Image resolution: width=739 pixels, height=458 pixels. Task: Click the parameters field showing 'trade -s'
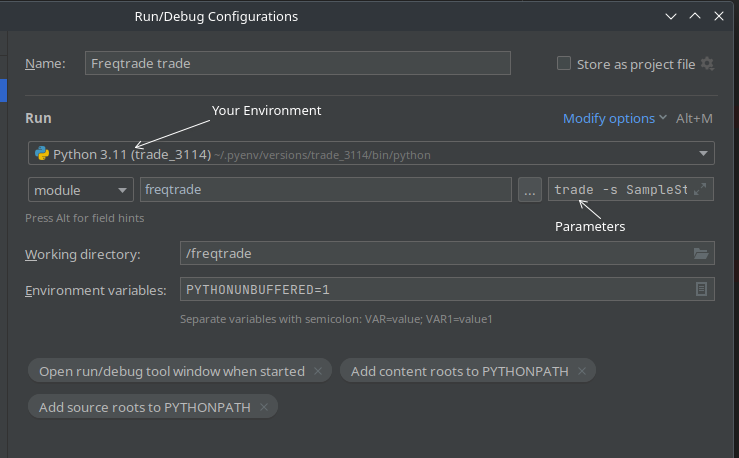point(620,190)
